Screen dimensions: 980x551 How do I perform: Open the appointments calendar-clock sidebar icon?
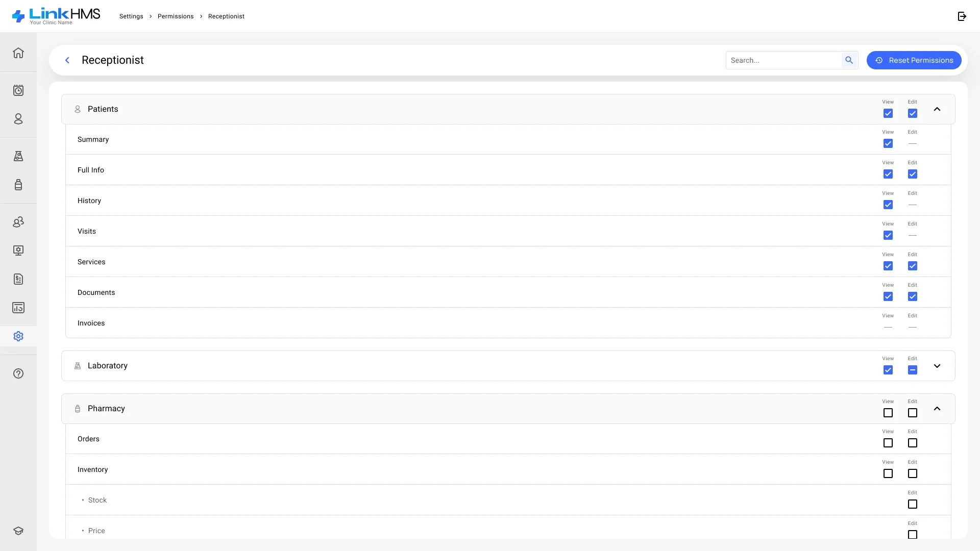pyautogui.click(x=18, y=90)
